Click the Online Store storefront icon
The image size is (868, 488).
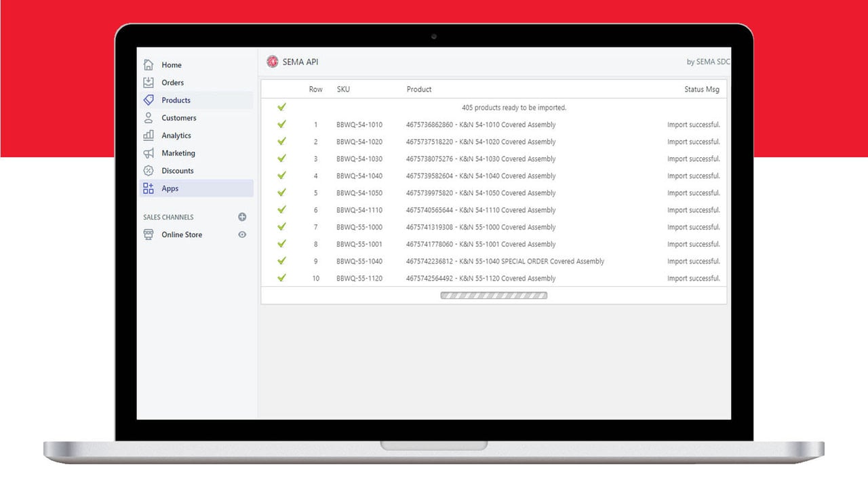click(x=149, y=235)
